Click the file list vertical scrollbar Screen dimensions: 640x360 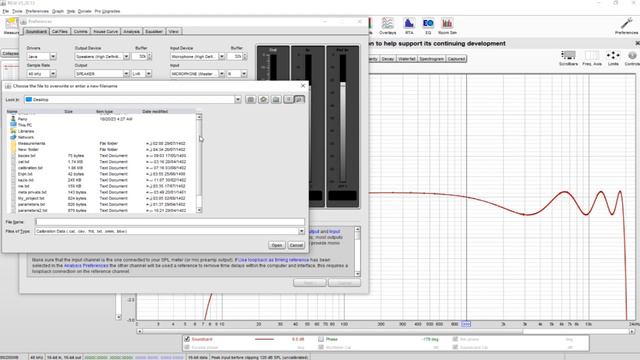coord(199,163)
